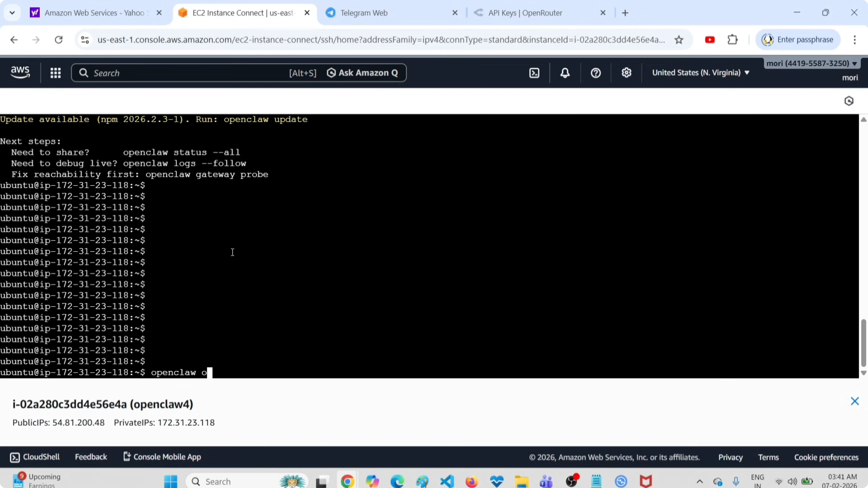Bookmark this page with the star icon
Viewport: 868px width, 488px height.
(679, 39)
